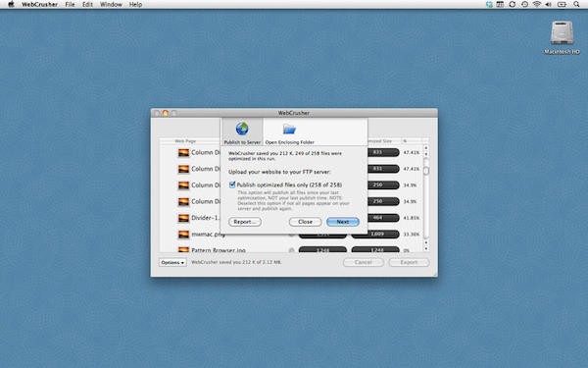The image size is (588, 368).
Task: Open the Spotlight search magnifier icon
Action: tap(576, 4)
